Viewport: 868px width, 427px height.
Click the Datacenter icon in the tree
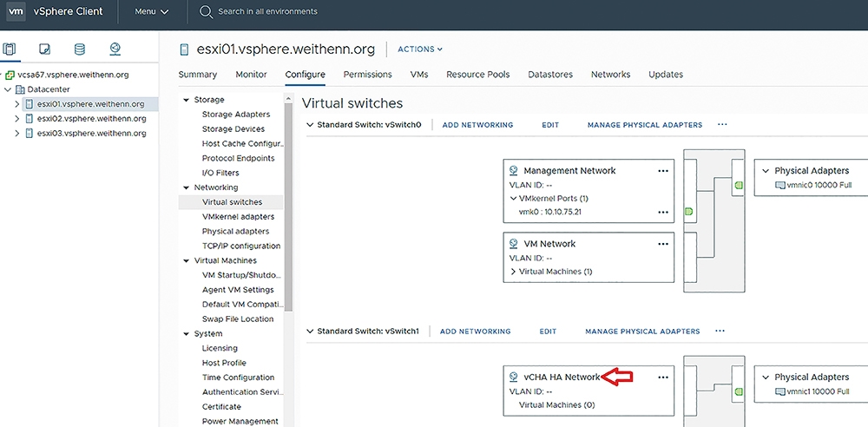click(21, 89)
